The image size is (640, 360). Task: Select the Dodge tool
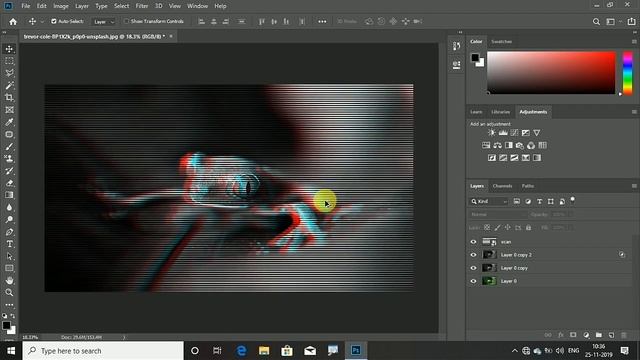point(9,220)
